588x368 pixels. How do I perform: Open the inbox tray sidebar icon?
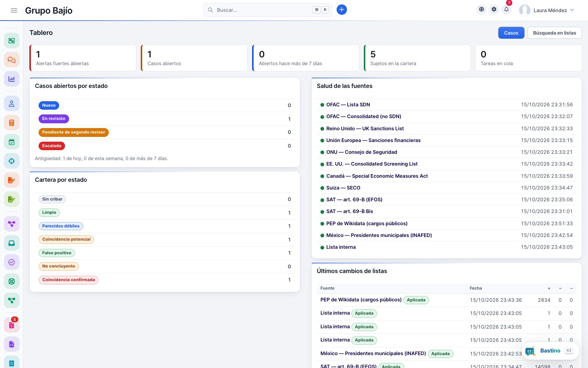click(x=12, y=243)
